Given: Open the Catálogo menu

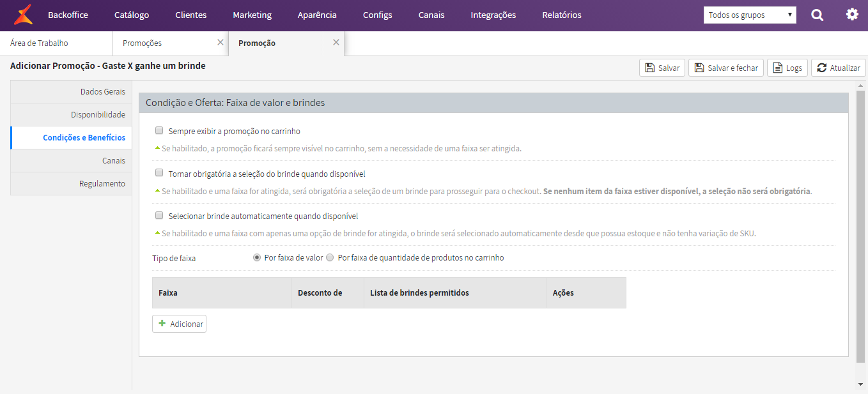Looking at the screenshot, I should (x=132, y=15).
